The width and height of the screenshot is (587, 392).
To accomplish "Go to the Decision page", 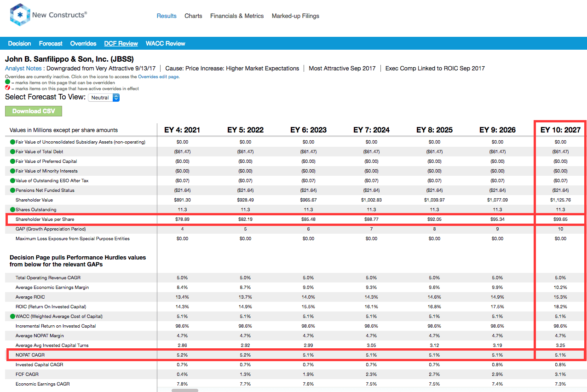I will [x=20, y=44].
